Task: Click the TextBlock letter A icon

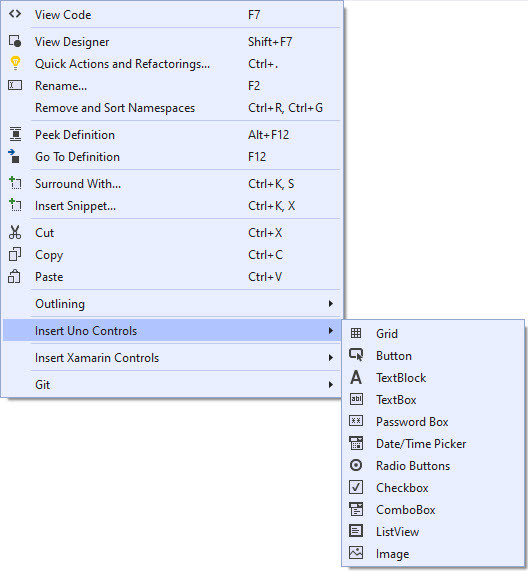Action: (356, 377)
